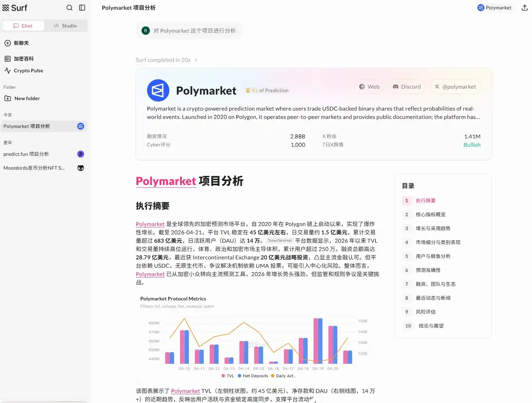532x403 pixels.
Task: Jump to 执行摘要 in the table of contents
Action: (x=426, y=201)
